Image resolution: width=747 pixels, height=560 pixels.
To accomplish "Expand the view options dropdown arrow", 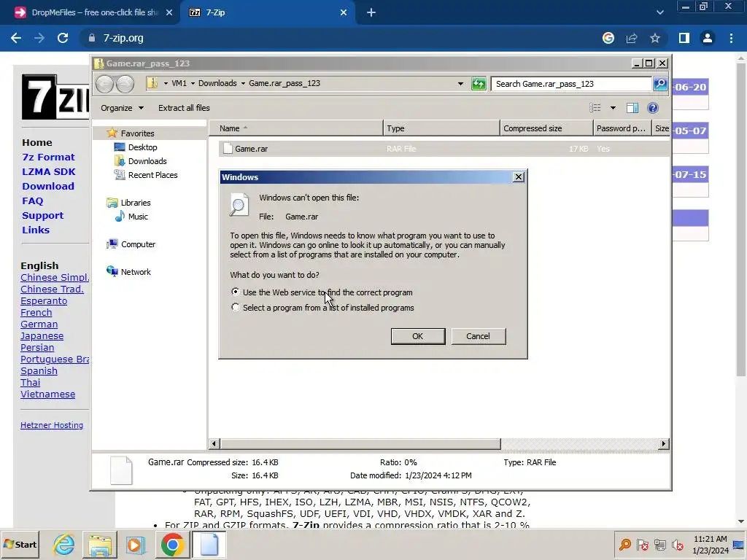I will [x=613, y=108].
